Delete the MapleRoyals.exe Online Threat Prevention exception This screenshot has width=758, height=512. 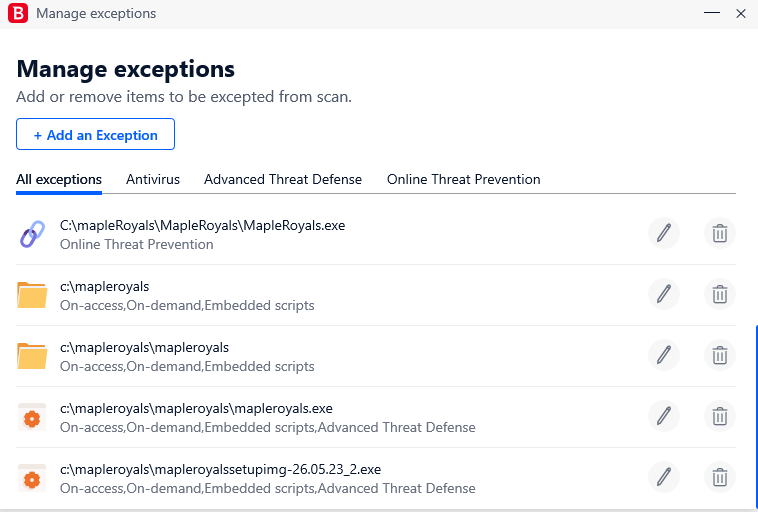tap(720, 233)
